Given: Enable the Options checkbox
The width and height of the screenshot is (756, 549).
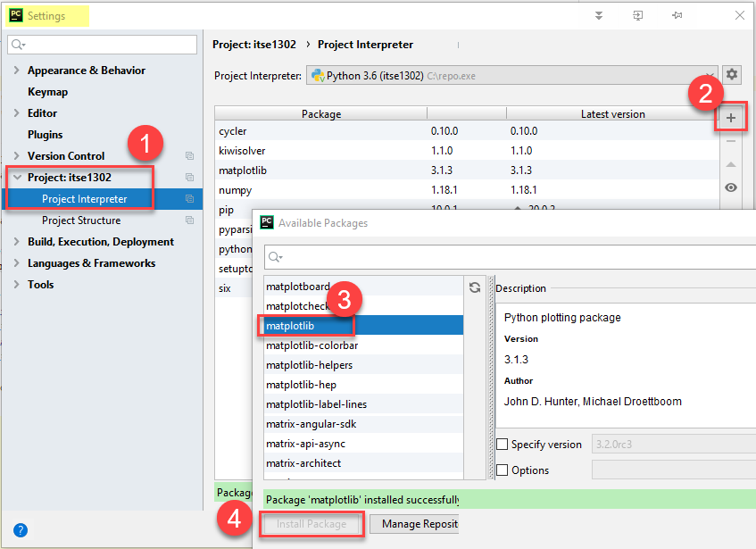Looking at the screenshot, I should [x=503, y=470].
